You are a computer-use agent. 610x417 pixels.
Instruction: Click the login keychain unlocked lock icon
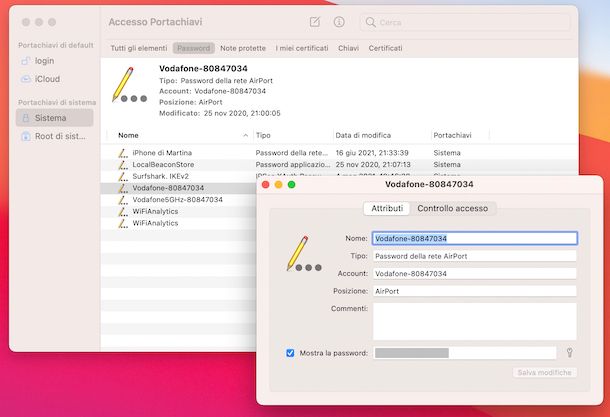click(26, 61)
